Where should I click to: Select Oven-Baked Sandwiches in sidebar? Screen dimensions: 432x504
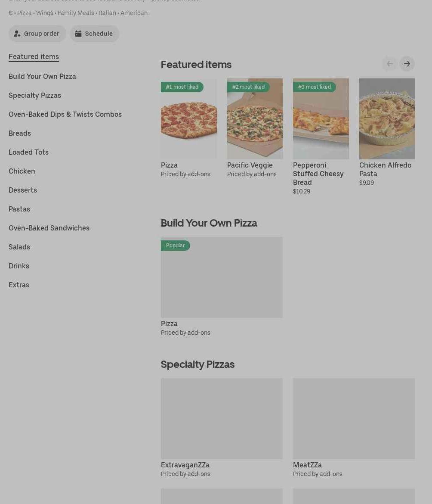49,228
